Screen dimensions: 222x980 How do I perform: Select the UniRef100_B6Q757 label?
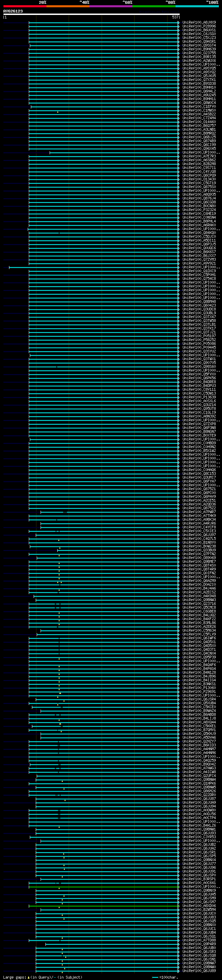coord(199,125)
